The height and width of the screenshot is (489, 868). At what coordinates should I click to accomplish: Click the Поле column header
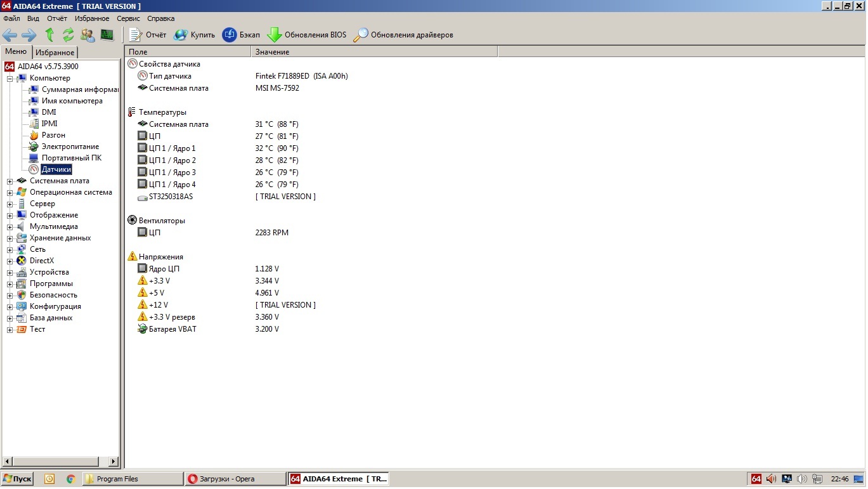click(188, 52)
